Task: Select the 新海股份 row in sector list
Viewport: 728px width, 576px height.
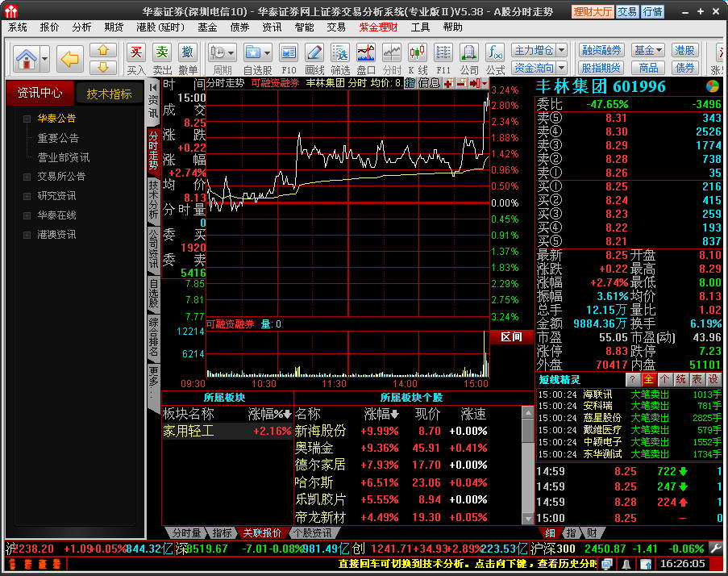Action: (x=408, y=431)
